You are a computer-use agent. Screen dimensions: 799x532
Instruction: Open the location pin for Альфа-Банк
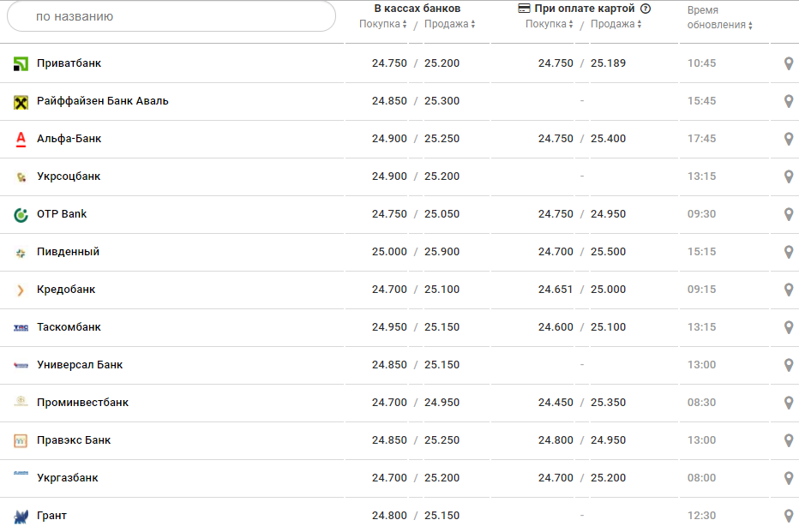pyautogui.click(x=789, y=139)
